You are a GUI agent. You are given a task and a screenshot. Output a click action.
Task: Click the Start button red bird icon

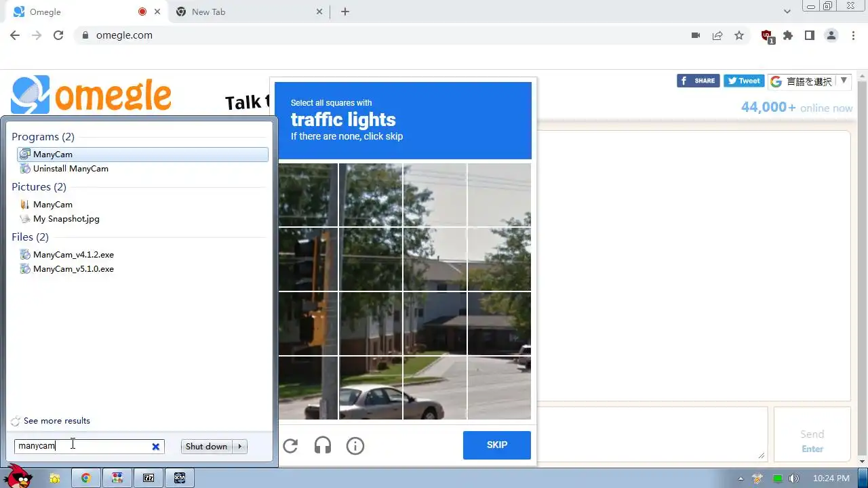pyautogui.click(x=19, y=476)
